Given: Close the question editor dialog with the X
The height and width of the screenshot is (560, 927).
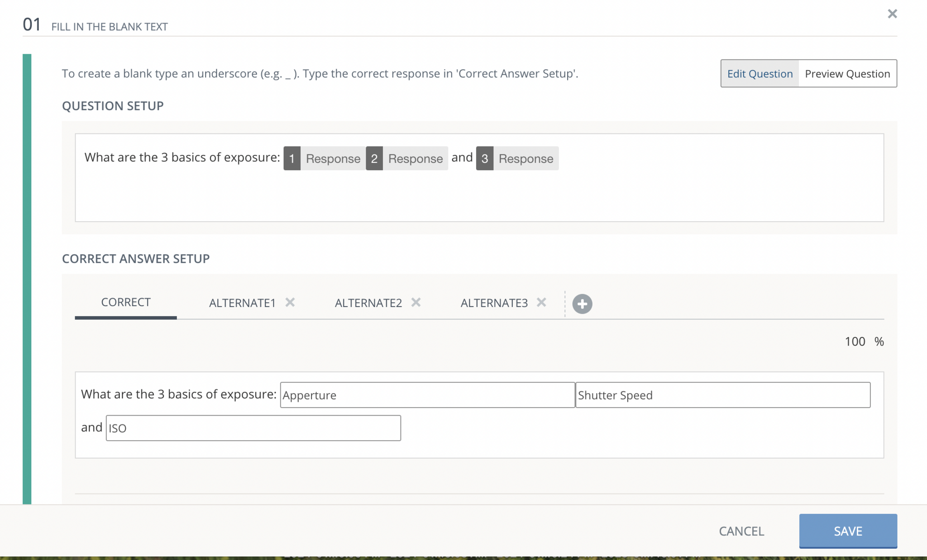Looking at the screenshot, I should point(892,14).
